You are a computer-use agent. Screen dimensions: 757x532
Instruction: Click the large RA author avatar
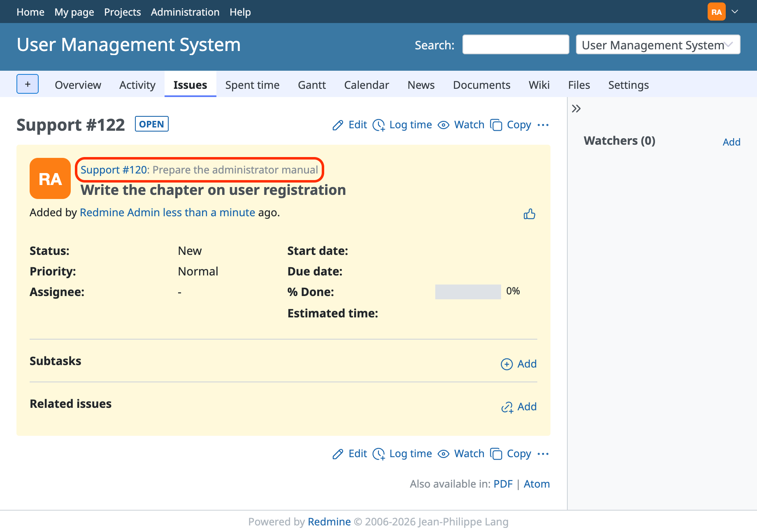pyautogui.click(x=50, y=178)
